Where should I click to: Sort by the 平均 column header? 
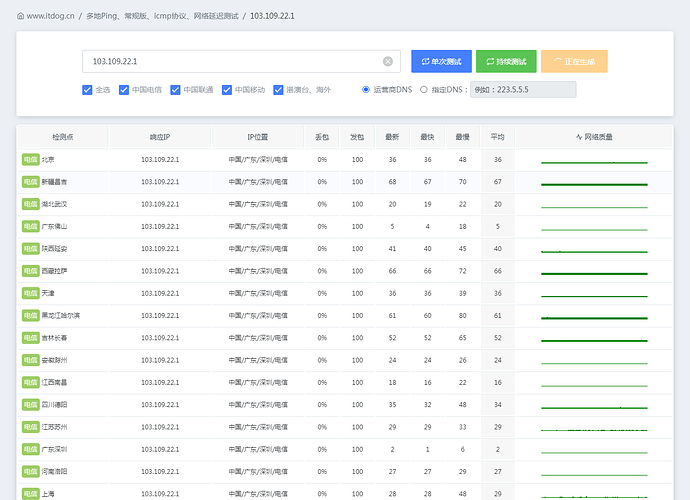pyautogui.click(x=498, y=137)
